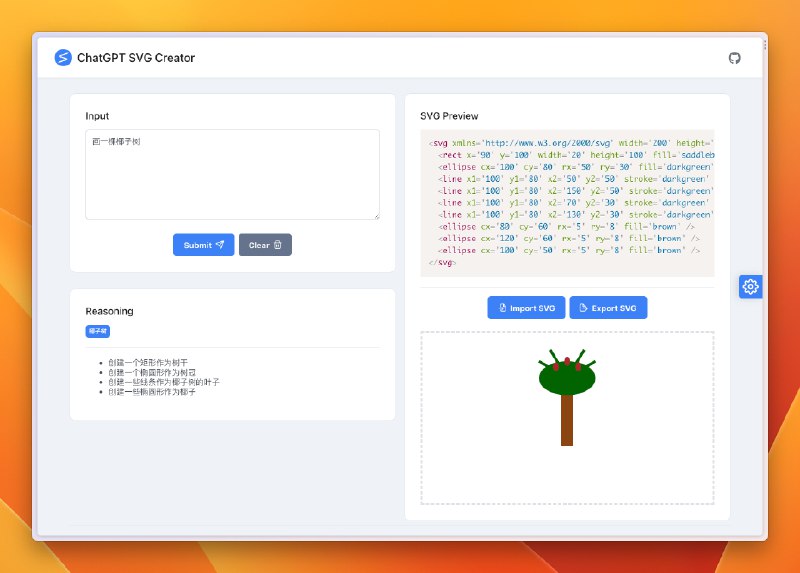Open the GitHub repository icon
The width and height of the screenshot is (800, 573).
pos(734,58)
